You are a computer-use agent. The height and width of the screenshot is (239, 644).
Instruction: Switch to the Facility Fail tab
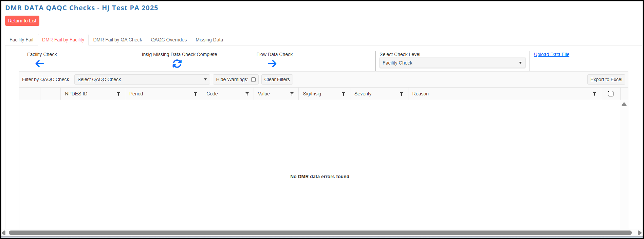[x=21, y=40]
